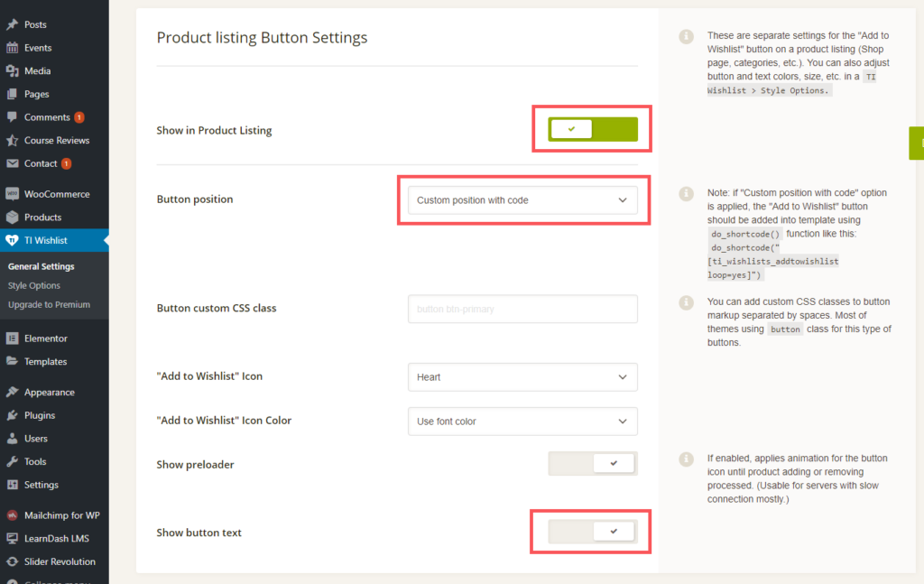Click the WooCommerce icon in sidebar
The image size is (924, 584).
(12, 194)
